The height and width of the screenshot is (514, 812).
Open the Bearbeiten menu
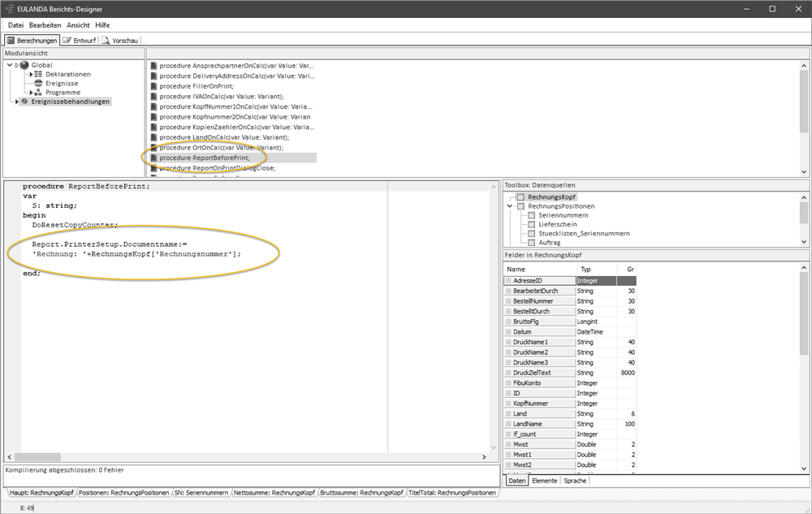[x=45, y=25]
